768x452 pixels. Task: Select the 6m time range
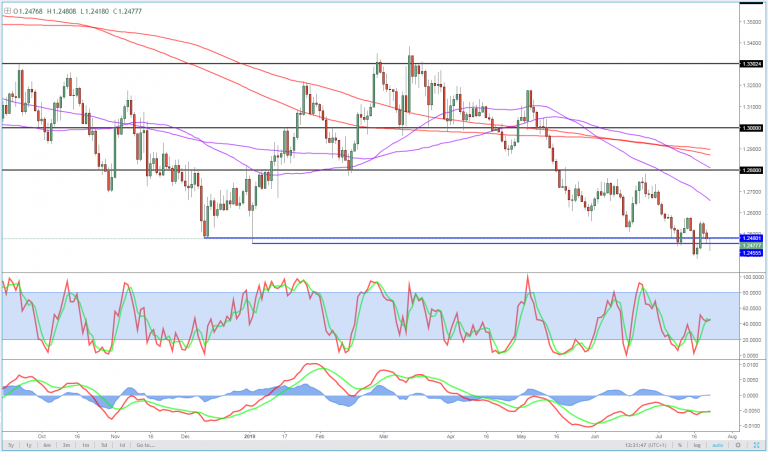(x=48, y=445)
